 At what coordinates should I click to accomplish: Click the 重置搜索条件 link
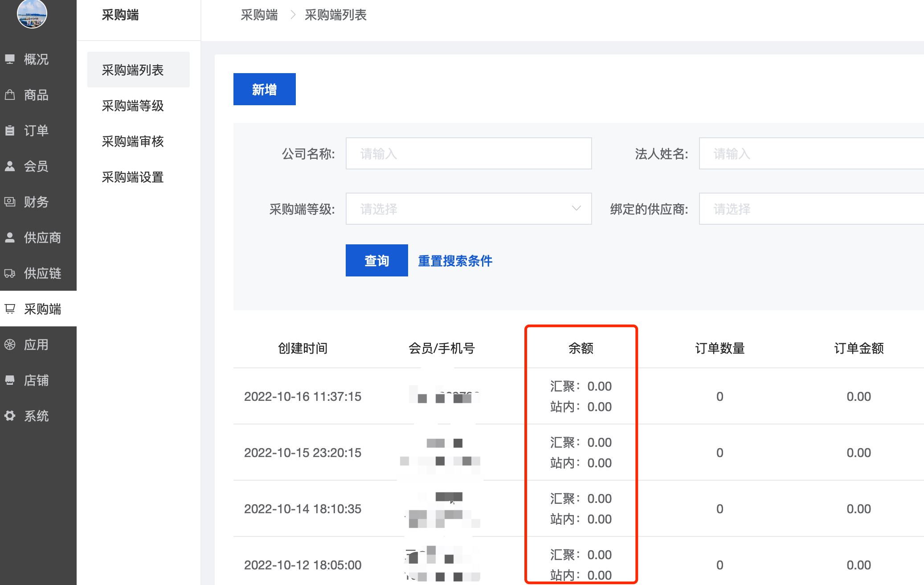pos(455,260)
